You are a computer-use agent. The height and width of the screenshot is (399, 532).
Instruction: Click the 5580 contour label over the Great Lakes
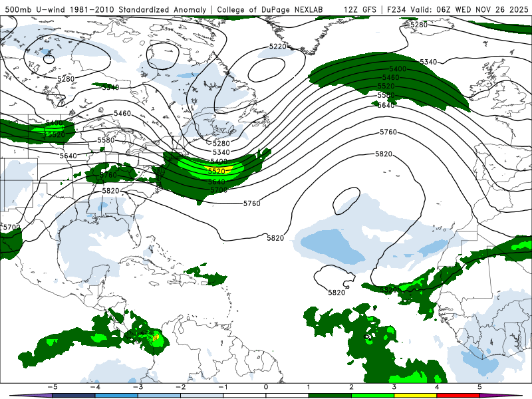coord(106,140)
